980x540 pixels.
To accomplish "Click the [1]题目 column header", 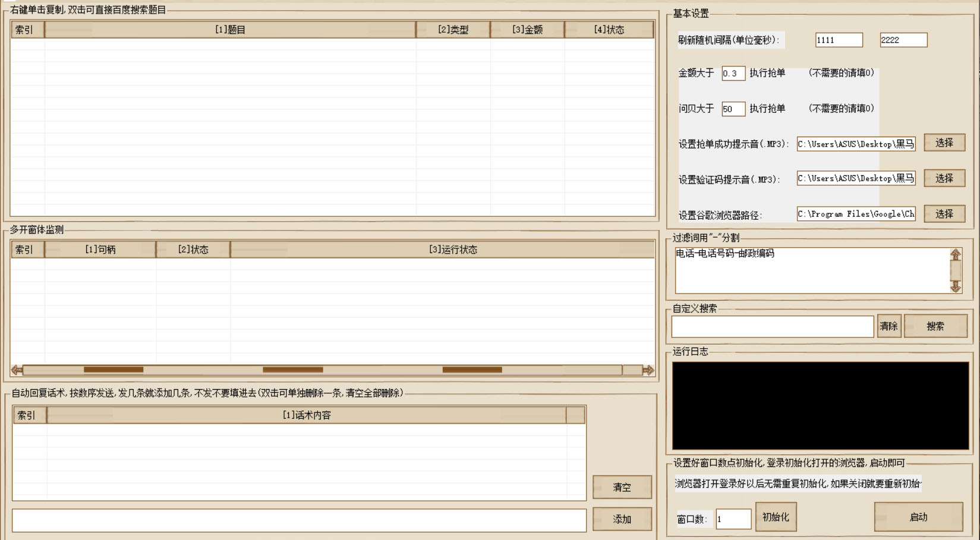I will coord(230,30).
